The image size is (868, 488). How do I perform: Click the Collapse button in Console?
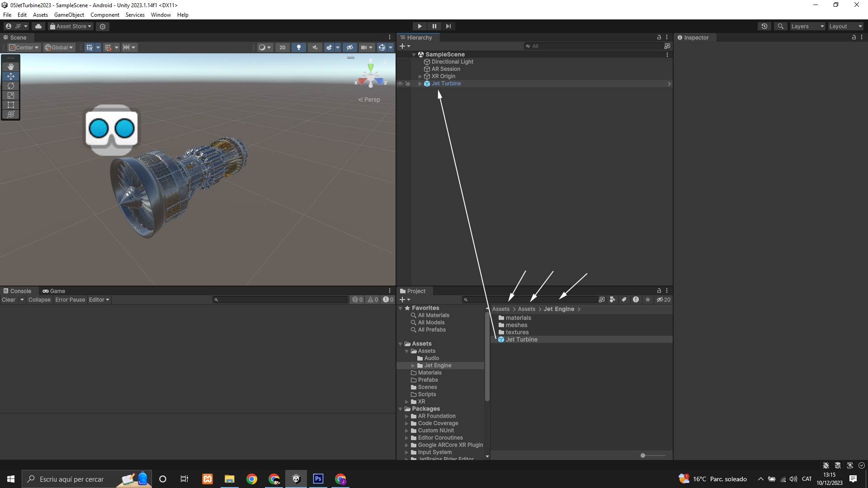(x=39, y=300)
